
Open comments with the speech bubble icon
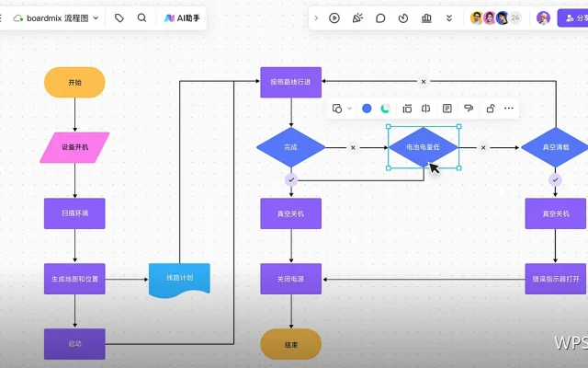(x=380, y=18)
